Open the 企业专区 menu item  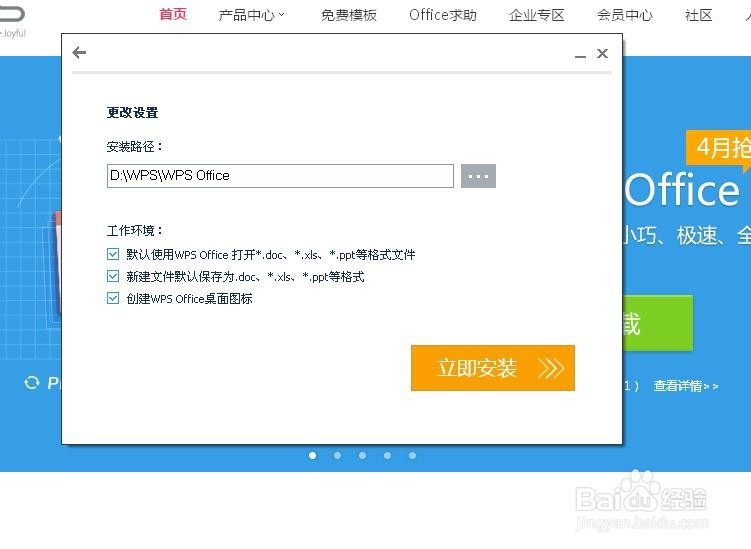[536, 15]
